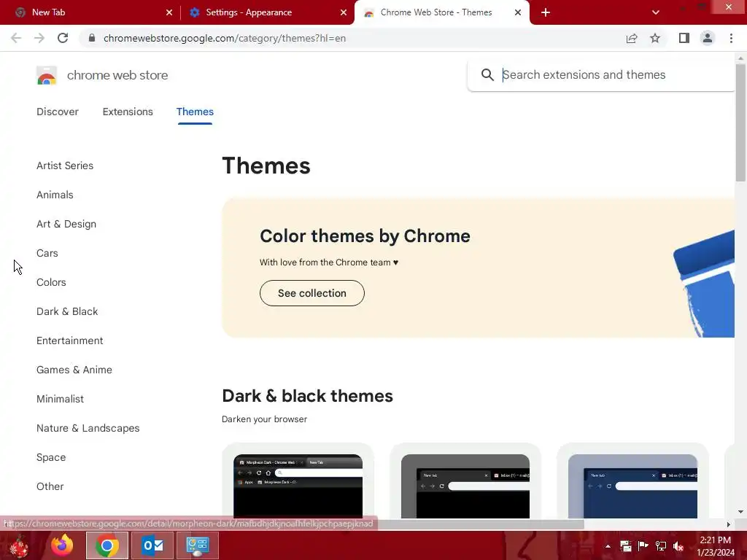This screenshot has width=747, height=560.
Task: Open the Windows Start button
Action: 18,545
